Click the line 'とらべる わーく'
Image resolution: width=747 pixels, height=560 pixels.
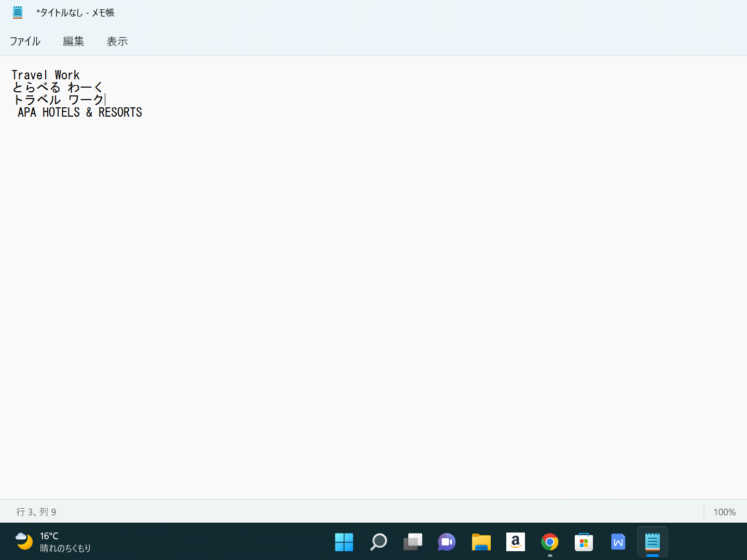click(x=58, y=88)
